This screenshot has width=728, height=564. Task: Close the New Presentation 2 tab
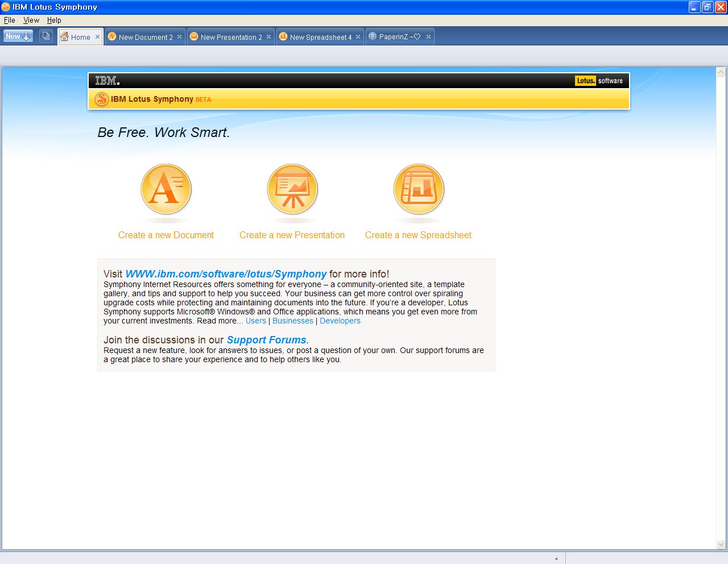pos(268,37)
